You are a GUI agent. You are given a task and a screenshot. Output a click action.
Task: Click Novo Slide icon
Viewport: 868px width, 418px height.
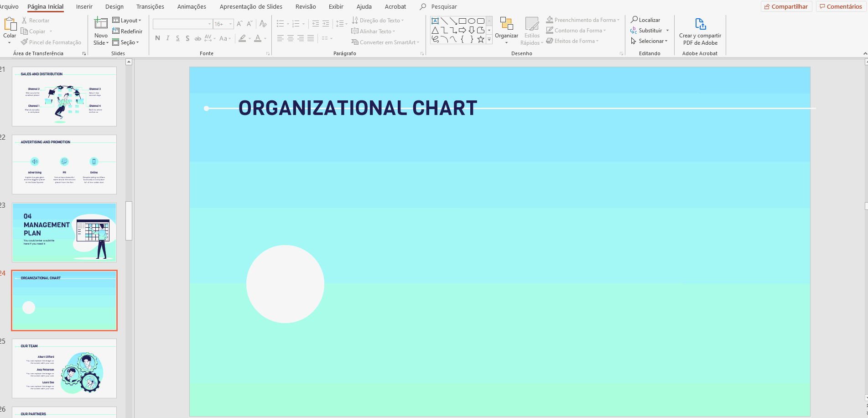[101, 23]
